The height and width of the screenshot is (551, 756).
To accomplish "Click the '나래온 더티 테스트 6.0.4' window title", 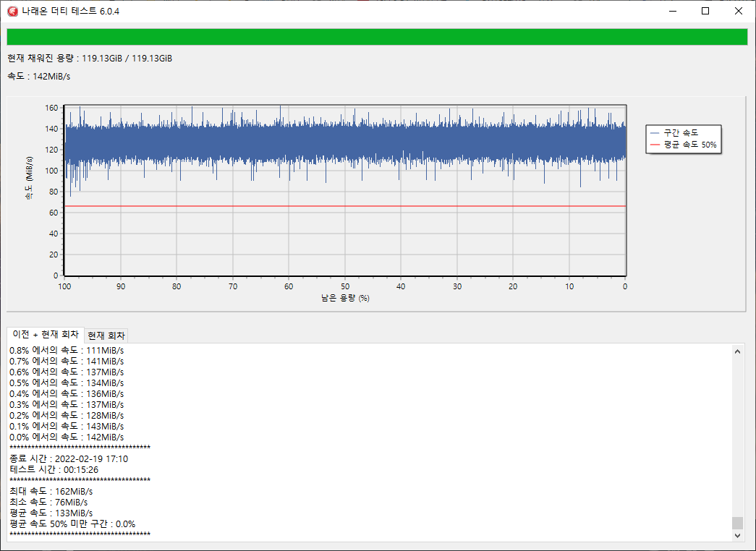I will tap(70, 11).
